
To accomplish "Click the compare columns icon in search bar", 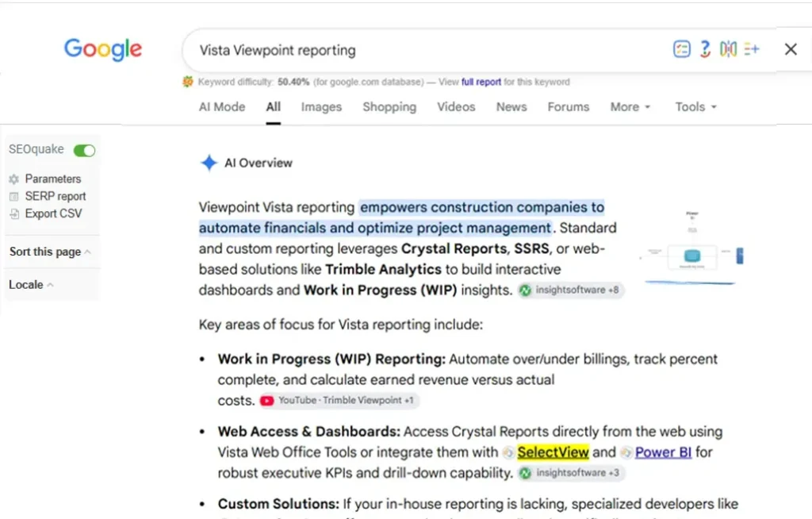I will click(x=728, y=49).
